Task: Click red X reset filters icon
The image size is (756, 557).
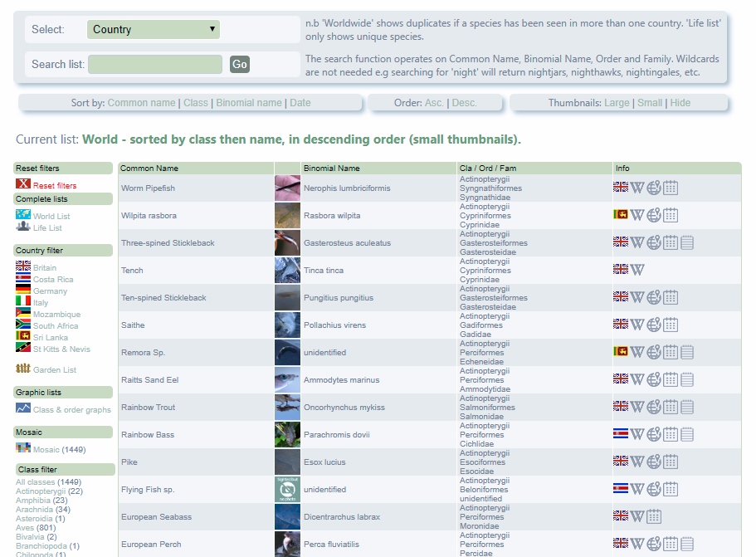Action: [23, 184]
